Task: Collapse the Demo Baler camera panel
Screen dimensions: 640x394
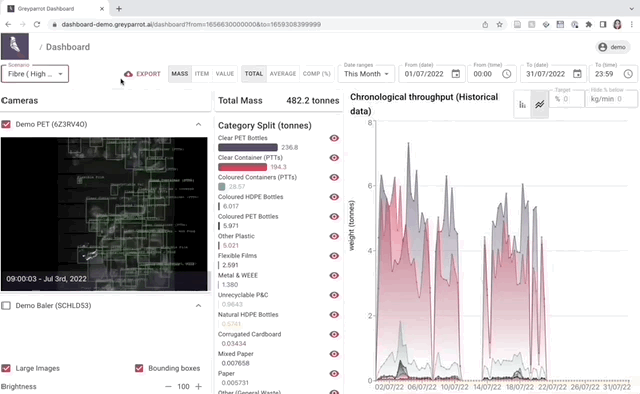Action: (x=198, y=305)
